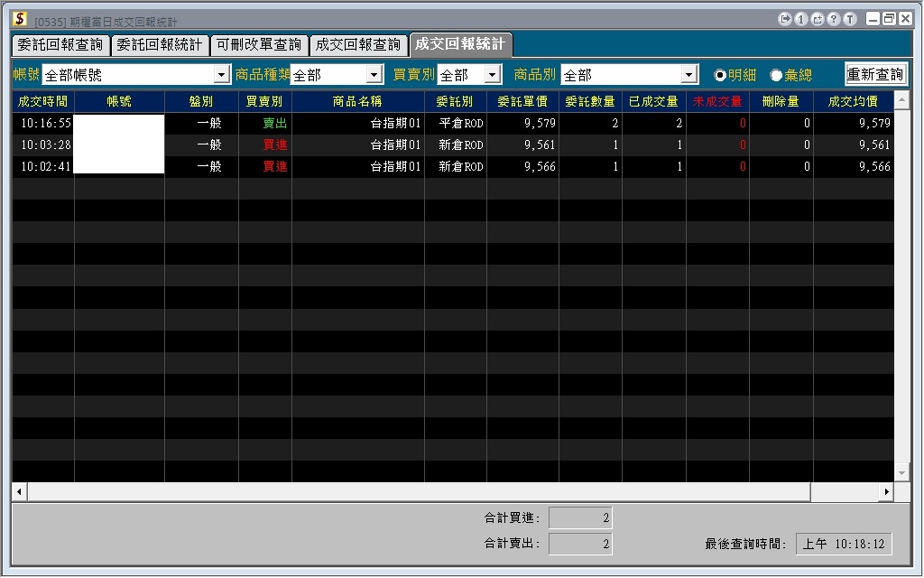Viewport: 924px width, 578px height.
Task: Select the row with time 10:02:41
Action: (453, 167)
